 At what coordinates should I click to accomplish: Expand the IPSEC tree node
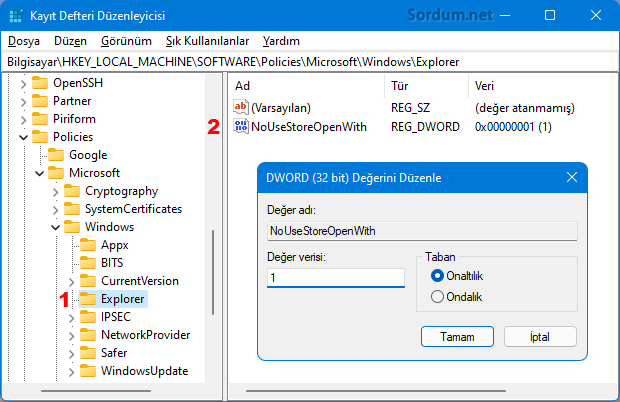point(72,318)
